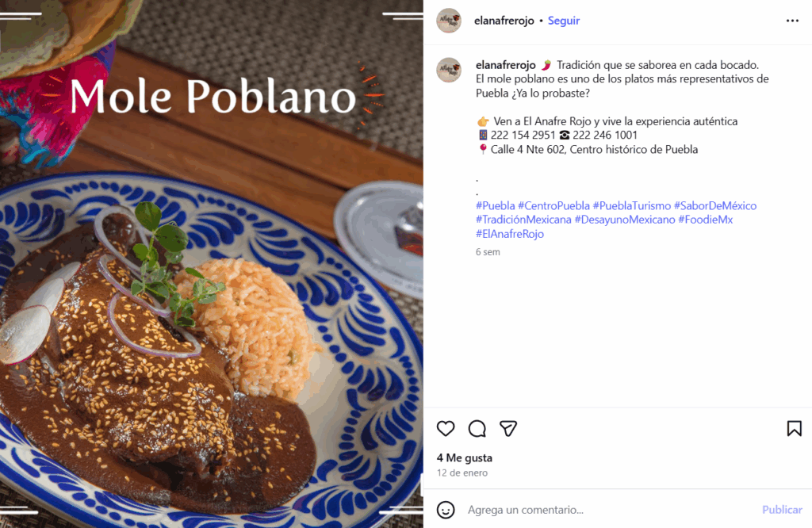Click the Agrega un comentario field
The width and height of the screenshot is (812, 528).
click(611, 510)
